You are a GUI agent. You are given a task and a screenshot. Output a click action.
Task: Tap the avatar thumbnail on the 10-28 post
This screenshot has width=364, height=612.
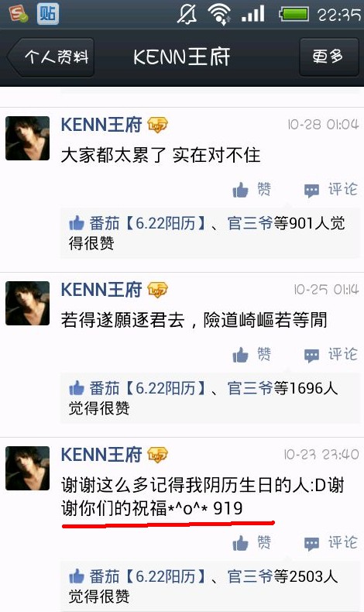click(27, 138)
